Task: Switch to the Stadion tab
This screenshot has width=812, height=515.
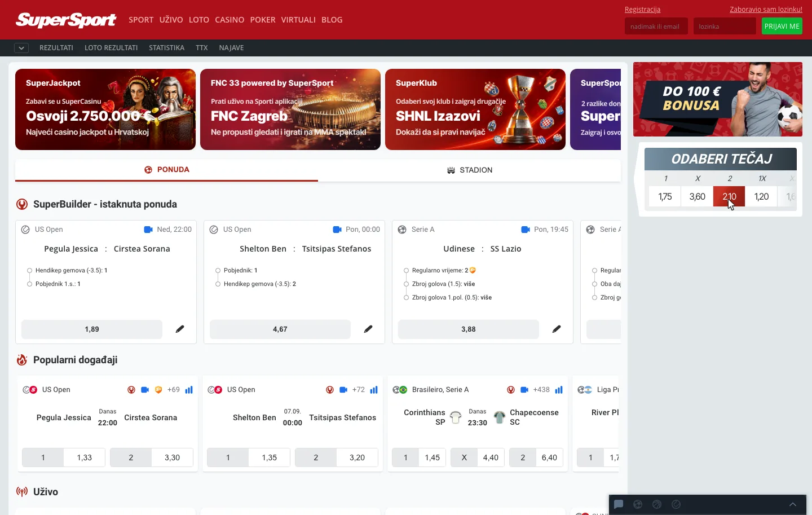Action: pyautogui.click(x=470, y=170)
